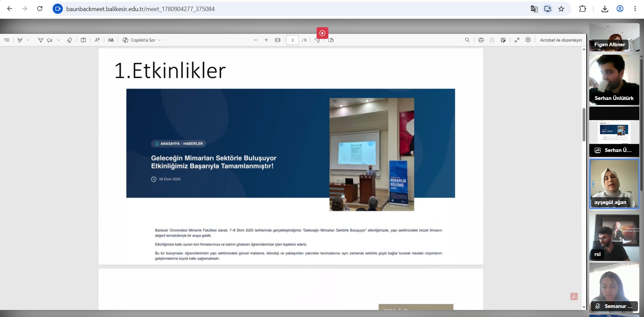Viewport: 644px width, 317px height.
Task: Click the translate (aあ) icon
Action: tap(111, 40)
